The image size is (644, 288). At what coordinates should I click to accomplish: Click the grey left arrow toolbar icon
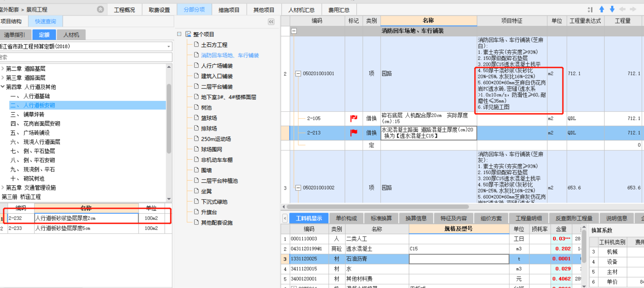(x=622, y=9)
